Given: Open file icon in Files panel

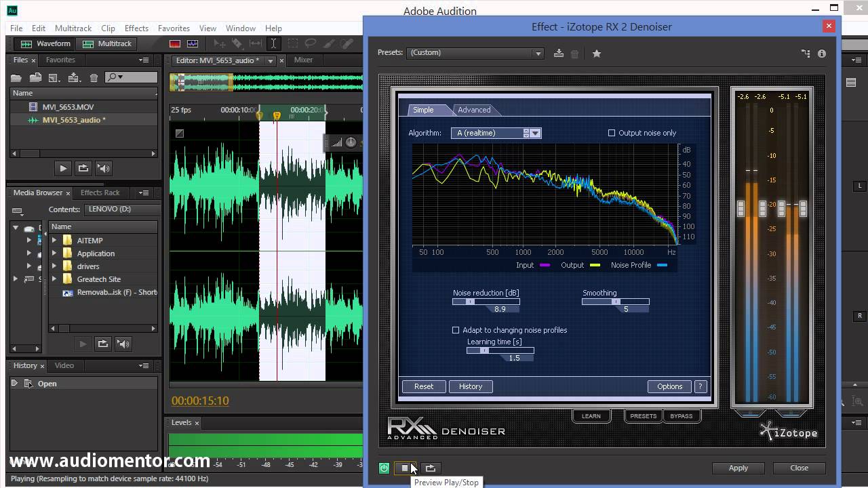Looking at the screenshot, I should tap(16, 78).
